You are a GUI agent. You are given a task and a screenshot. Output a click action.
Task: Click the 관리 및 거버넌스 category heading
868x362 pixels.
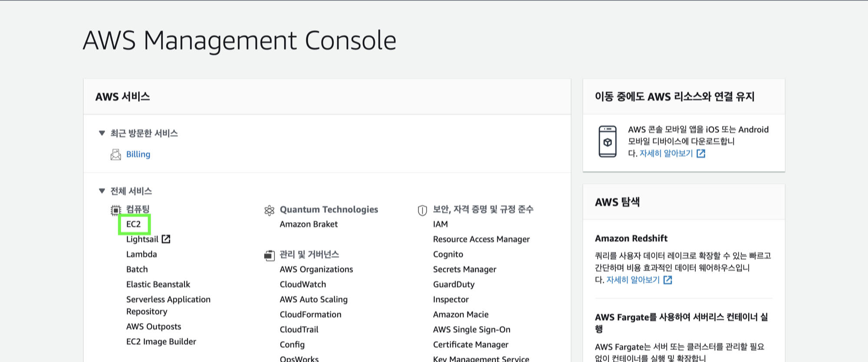309,254
